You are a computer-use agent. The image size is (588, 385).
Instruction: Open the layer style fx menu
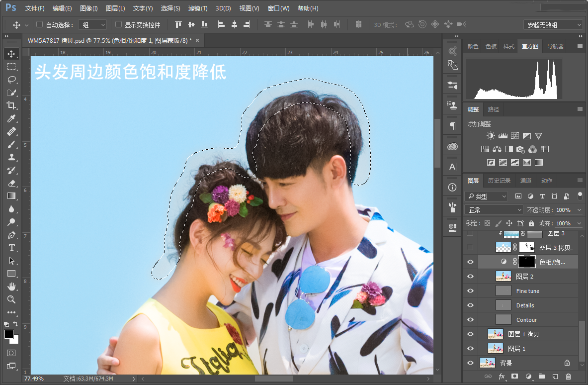tap(502, 377)
